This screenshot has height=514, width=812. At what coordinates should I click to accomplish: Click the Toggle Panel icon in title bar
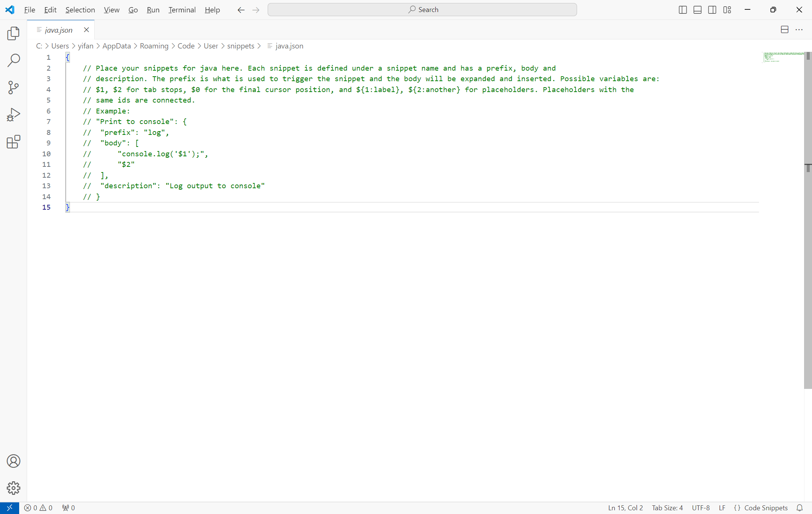tap(697, 9)
